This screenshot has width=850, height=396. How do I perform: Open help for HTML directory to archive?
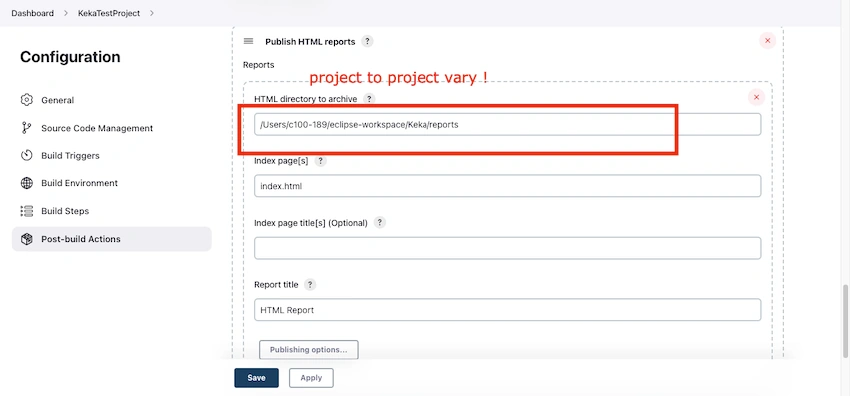tap(369, 99)
